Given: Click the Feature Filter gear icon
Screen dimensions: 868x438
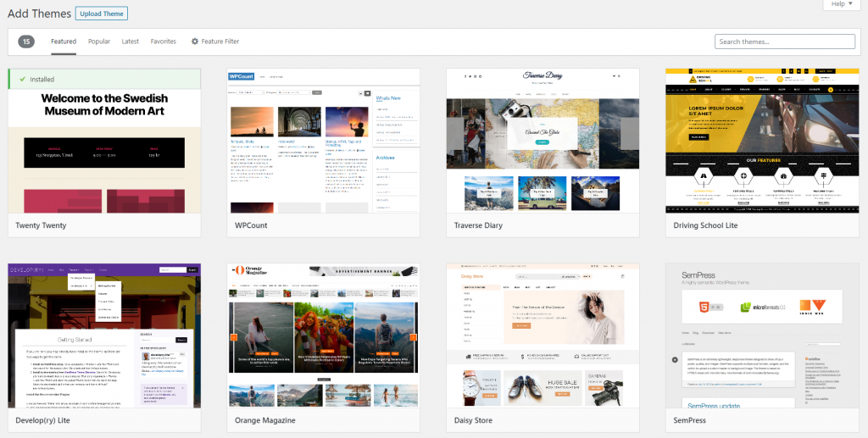Looking at the screenshot, I should [195, 42].
